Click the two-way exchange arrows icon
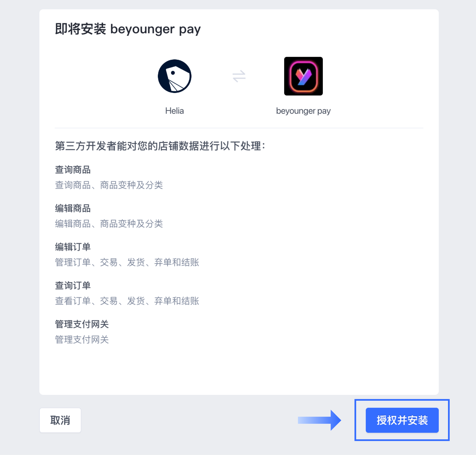The width and height of the screenshot is (476, 455). [x=239, y=76]
